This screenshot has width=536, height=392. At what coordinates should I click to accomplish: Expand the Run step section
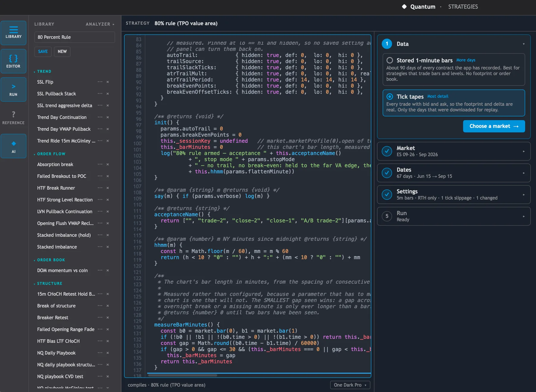tap(454, 216)
